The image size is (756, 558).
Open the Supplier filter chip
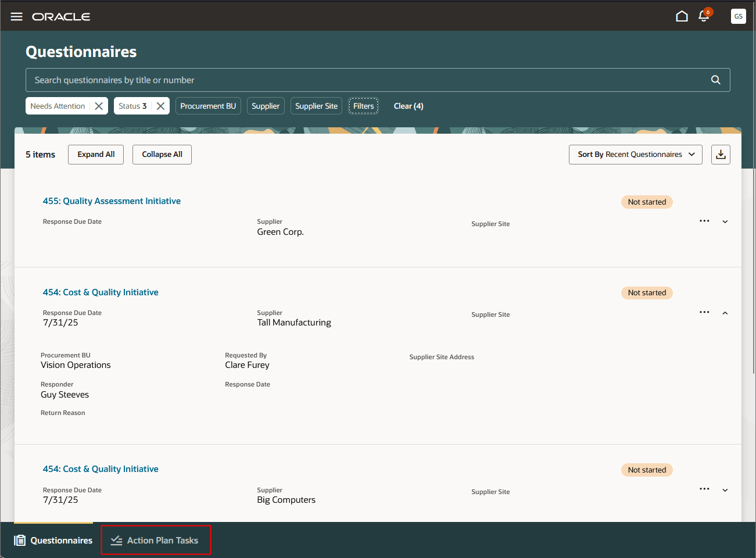click(x=266, y=106)
